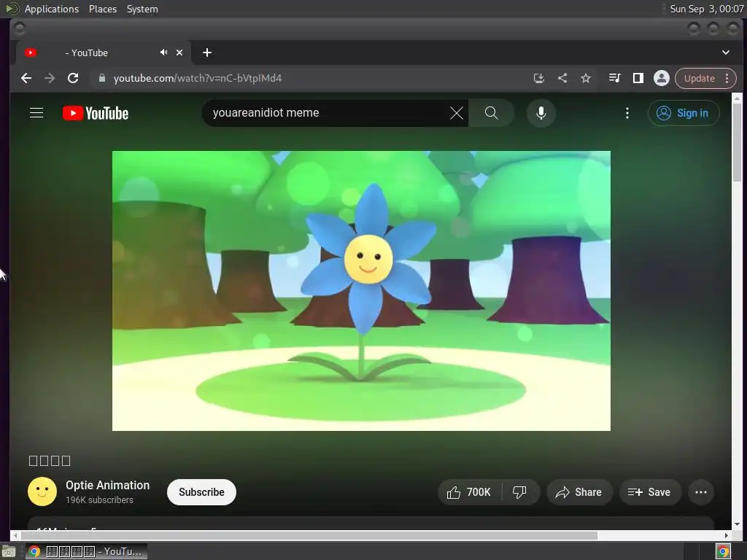747x560 pixels.
Task: Click the vertical scrollbar up arrow
Action: [737, 98]
